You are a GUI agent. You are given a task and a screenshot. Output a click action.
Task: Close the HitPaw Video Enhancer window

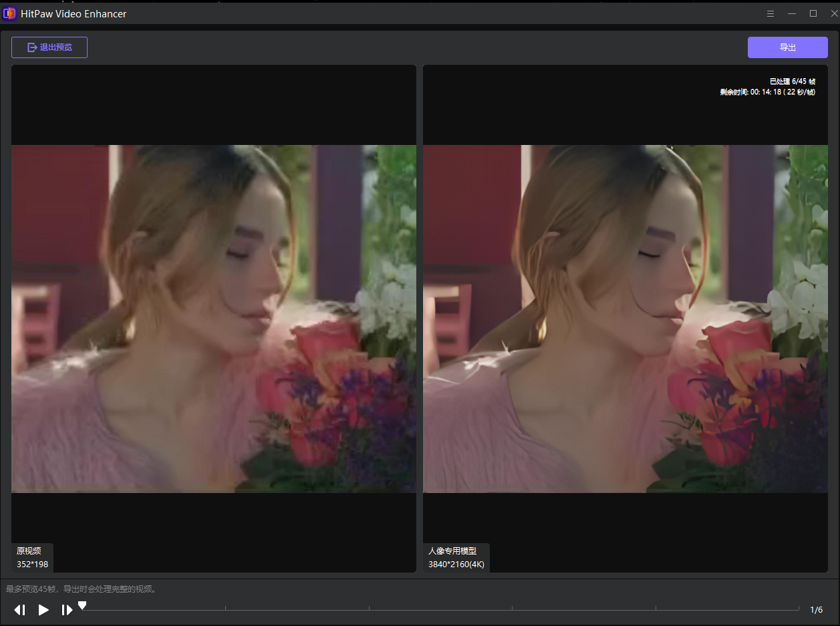pos(833,13)
